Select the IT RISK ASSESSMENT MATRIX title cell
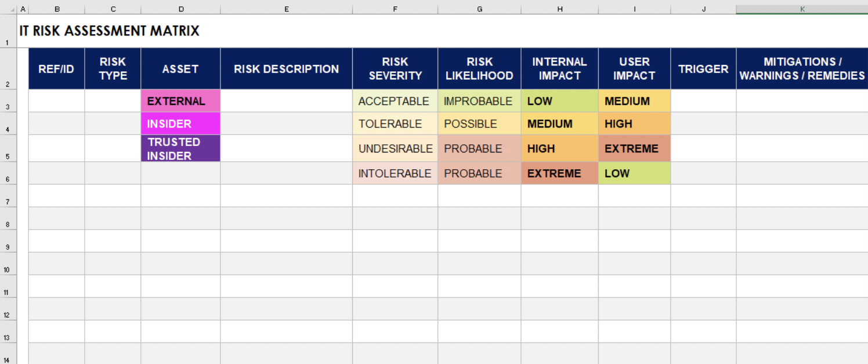 click(109, 31)
